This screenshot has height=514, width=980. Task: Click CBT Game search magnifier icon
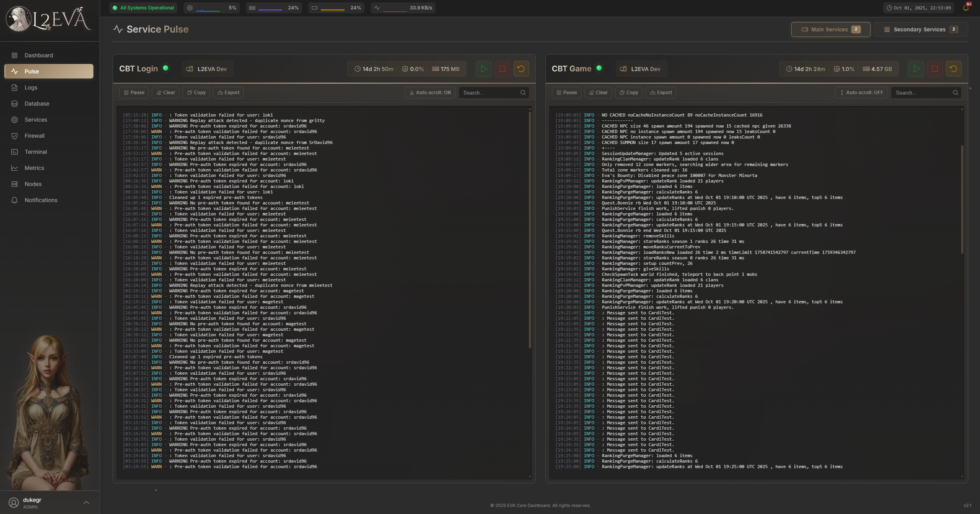coord(955,93)
